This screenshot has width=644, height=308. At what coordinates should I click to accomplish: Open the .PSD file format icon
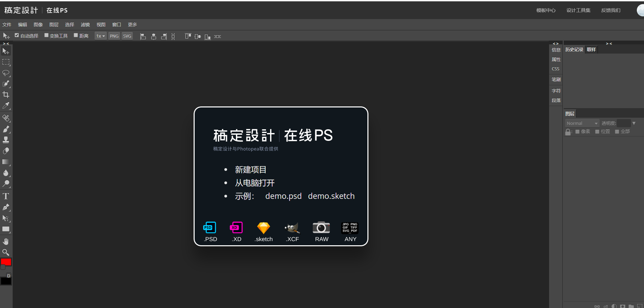[x=210, y=232]
